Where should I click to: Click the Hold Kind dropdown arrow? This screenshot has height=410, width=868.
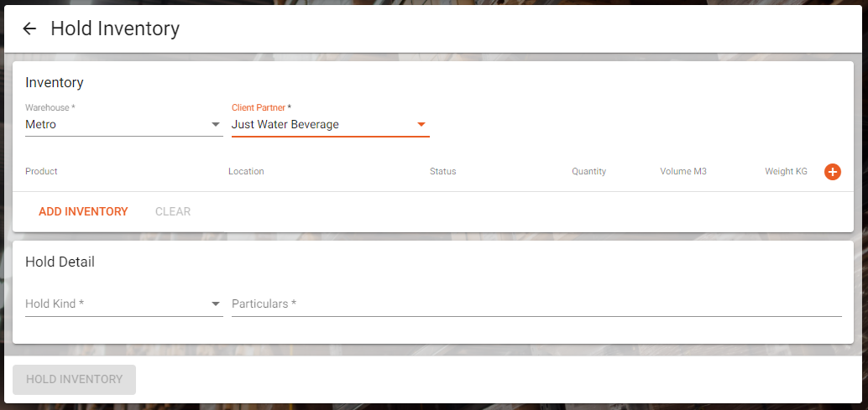(216, 304)
